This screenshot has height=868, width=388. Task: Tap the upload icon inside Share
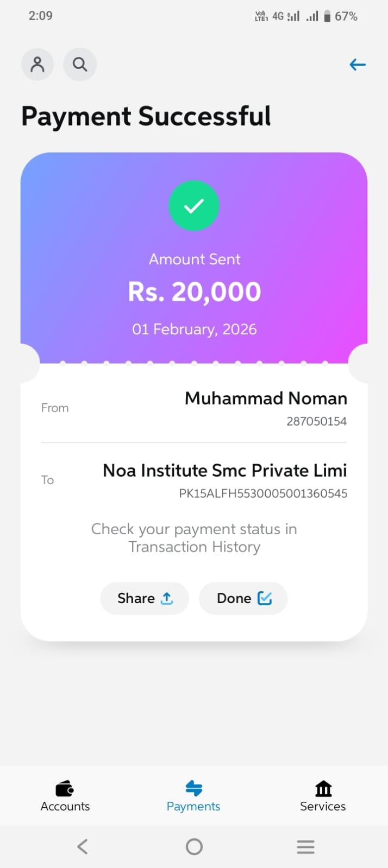tap(167, 598)
